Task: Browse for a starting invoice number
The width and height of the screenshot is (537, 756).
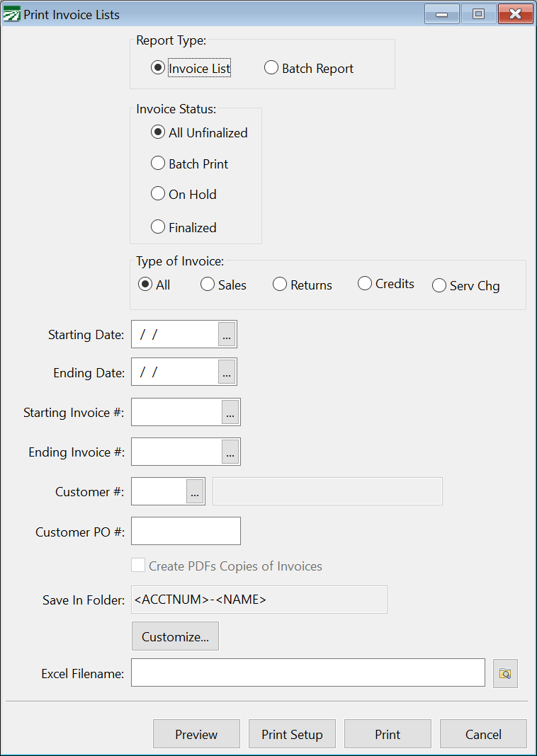Action: tap(230, 412)
